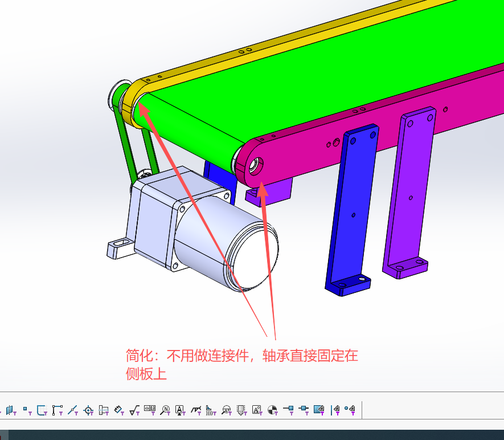The height and width of the screenshot is (440, 504).
Task: Toggle the Filter Mesh Facet Vertices icon
Action: pyautogui.click(x=350, y=410)
